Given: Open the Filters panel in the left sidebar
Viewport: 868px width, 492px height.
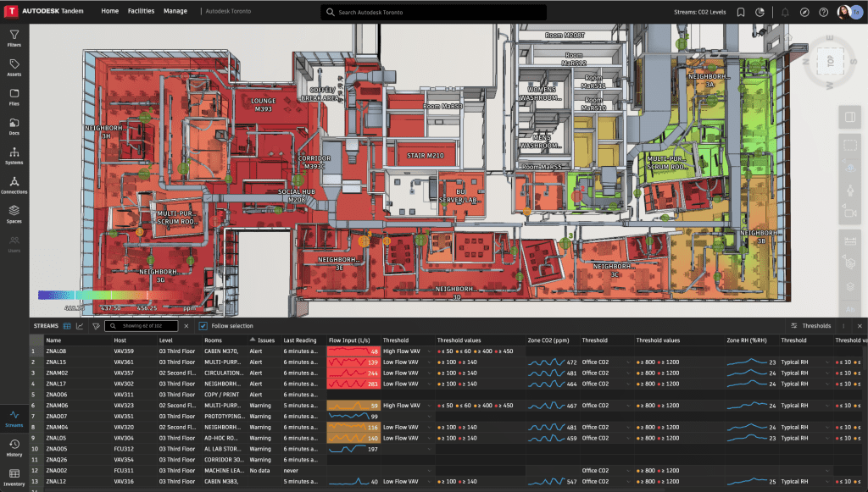Looking at the screenshot, I should pos(14,38).
